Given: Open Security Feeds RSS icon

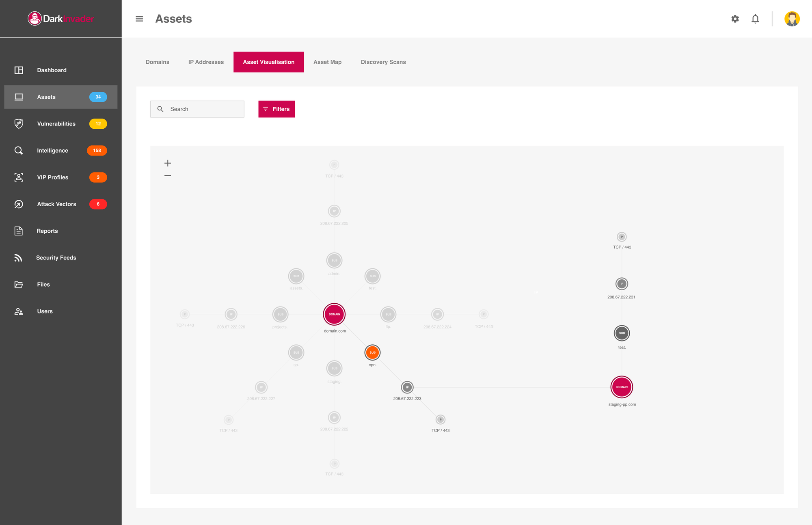Looking at the screenshot, I should click(19, 258).
